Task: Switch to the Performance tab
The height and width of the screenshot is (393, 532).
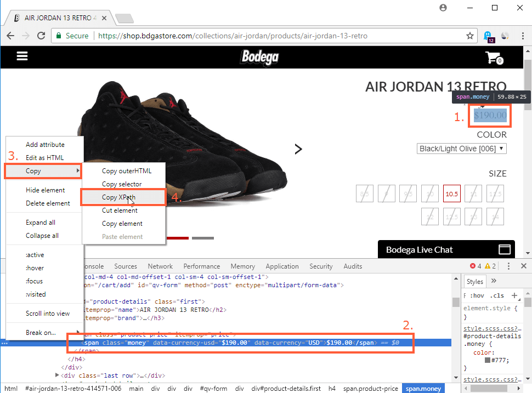Action: [x=201, y=266]
